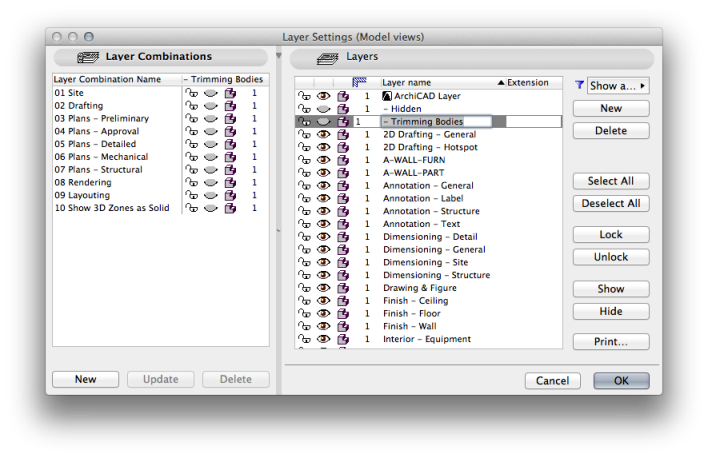Click the Show button

(611, 289)
